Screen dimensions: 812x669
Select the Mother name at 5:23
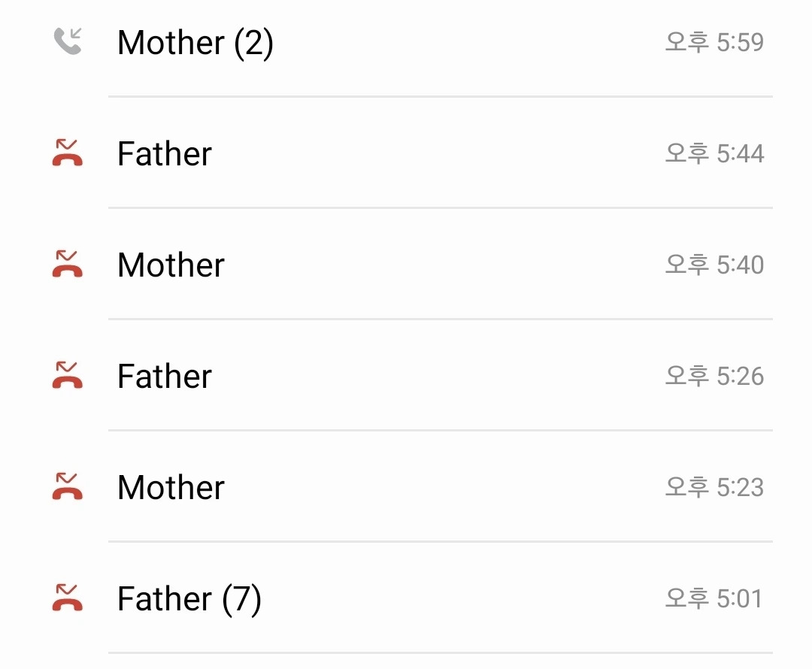pos(171,488)
